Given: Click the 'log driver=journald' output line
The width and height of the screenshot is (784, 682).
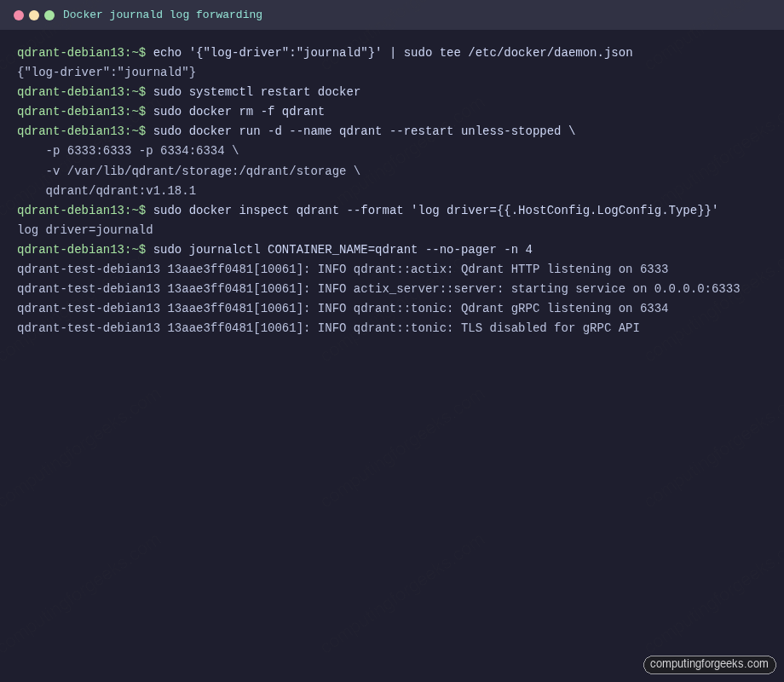Looking at the screenshot, I should coord(85,229).
